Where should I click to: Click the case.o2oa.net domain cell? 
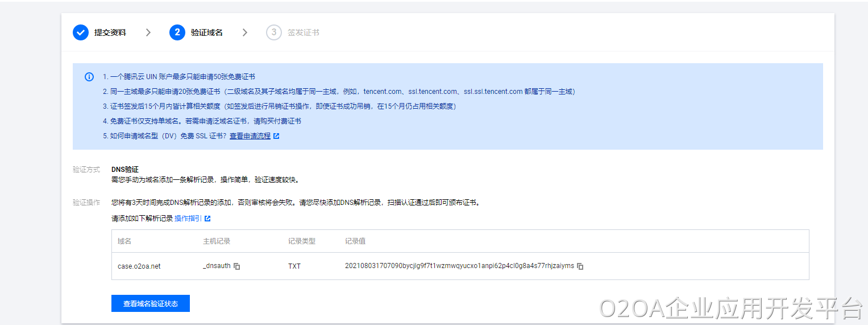139,266
